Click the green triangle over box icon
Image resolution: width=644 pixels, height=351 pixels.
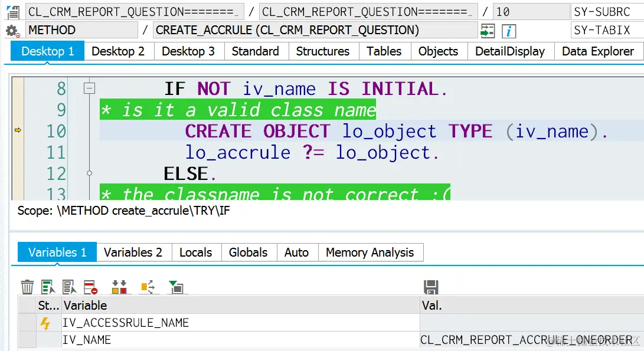176,287
